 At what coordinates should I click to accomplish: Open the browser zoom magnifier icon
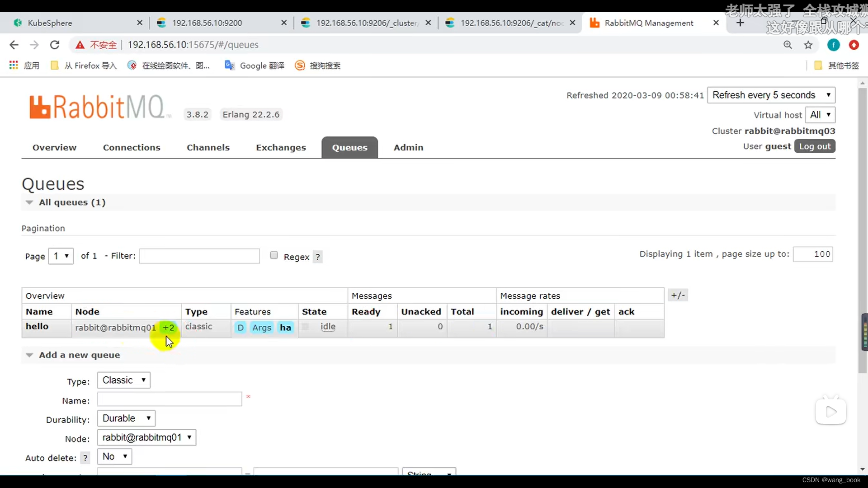(x=788, y=45)
